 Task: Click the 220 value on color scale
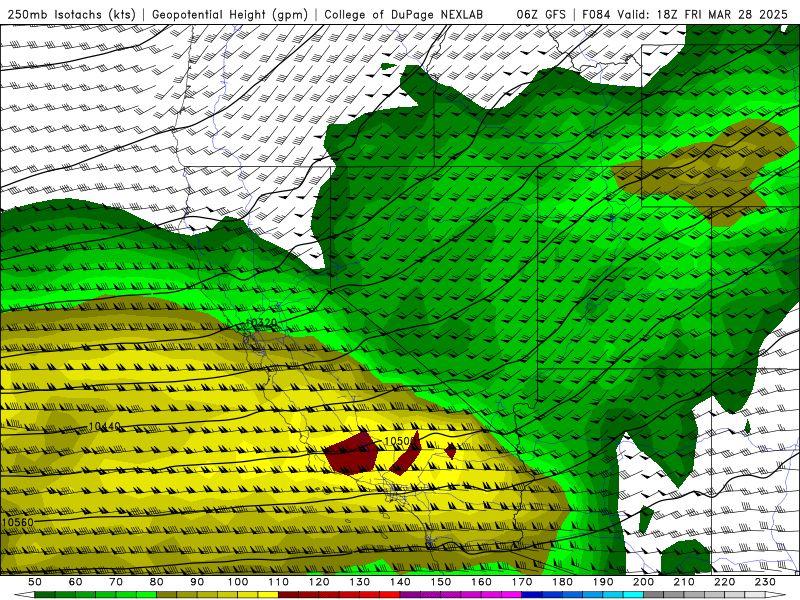click(x=724, y=582)
